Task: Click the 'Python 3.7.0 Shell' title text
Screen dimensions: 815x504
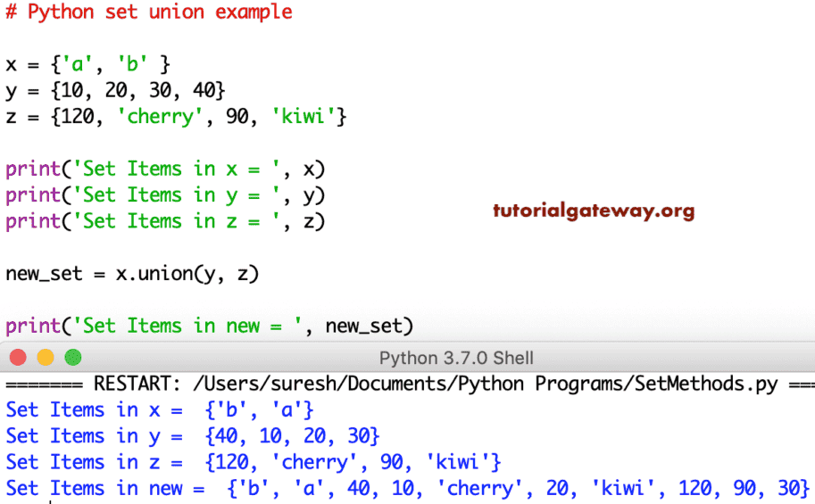Action: click(456, 358)
